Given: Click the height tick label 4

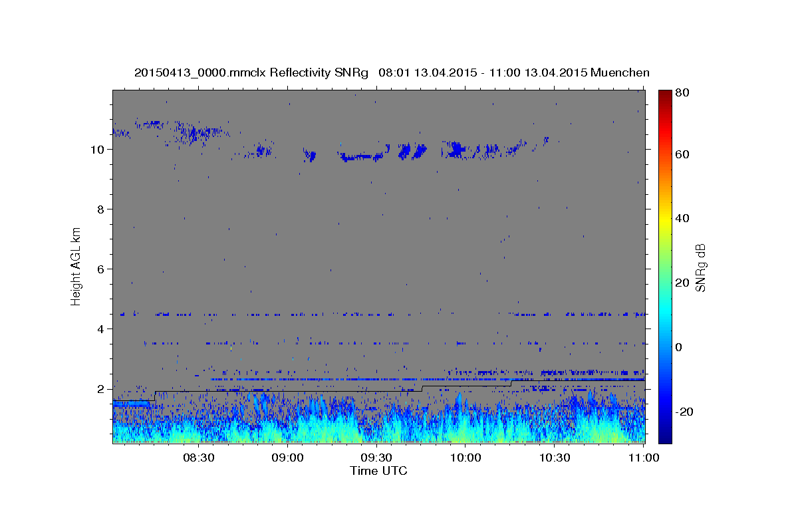Looking at the screenshot, I should click(101, 329).
